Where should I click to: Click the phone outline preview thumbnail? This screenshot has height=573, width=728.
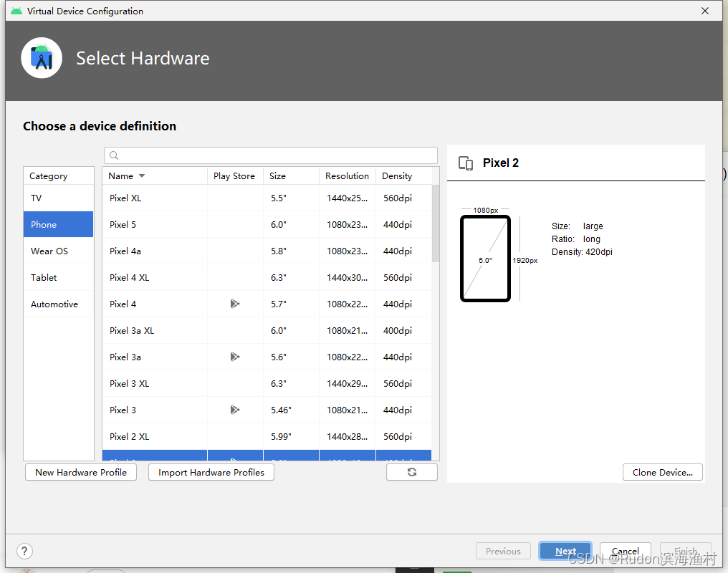click(486, 259)
